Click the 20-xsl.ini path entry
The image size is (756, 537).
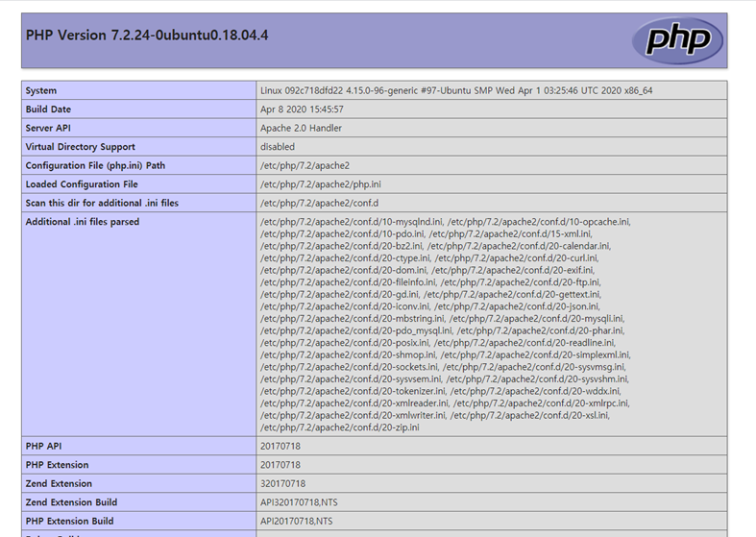click(x=530, y=415)
